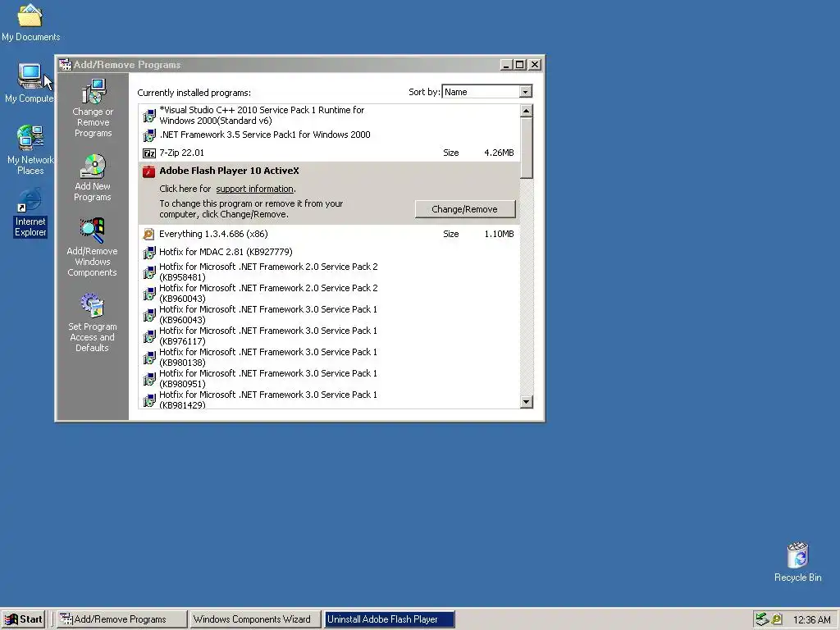Click the Change/Remove button
This screenshot has height=630, width=840.
click(x=465, y=209)
